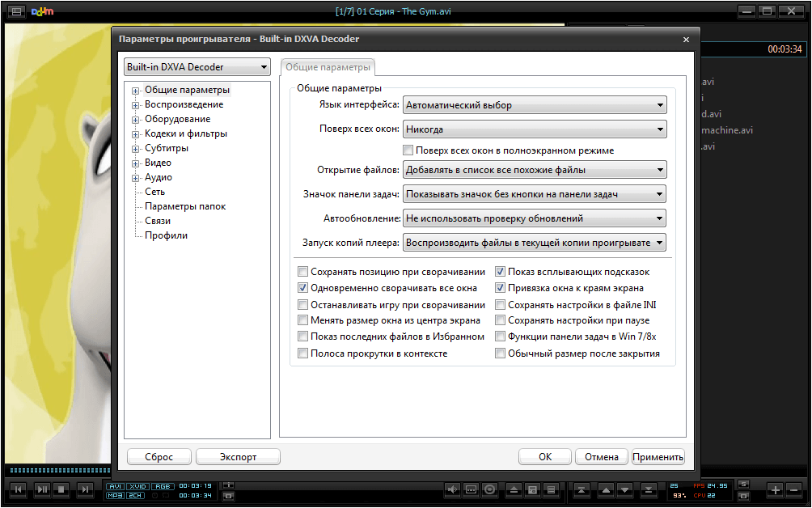Open 'Язык интерфейса' dropdown
This screenshot has height=508, width=812.
535,105
